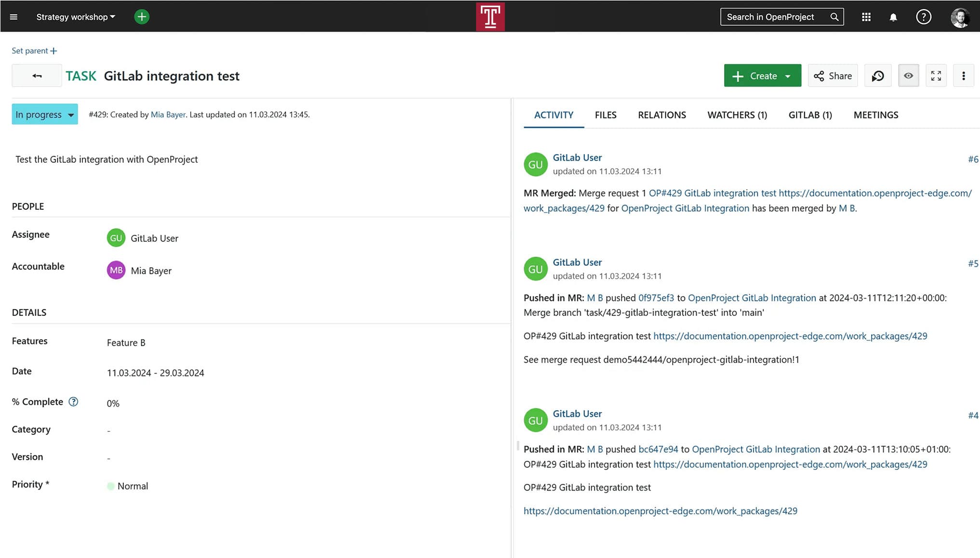Click the green quick-add plus button

141,17
